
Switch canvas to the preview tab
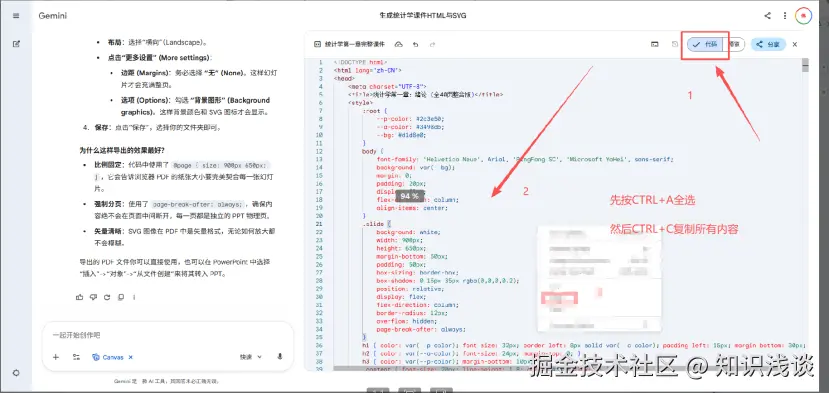734,44
